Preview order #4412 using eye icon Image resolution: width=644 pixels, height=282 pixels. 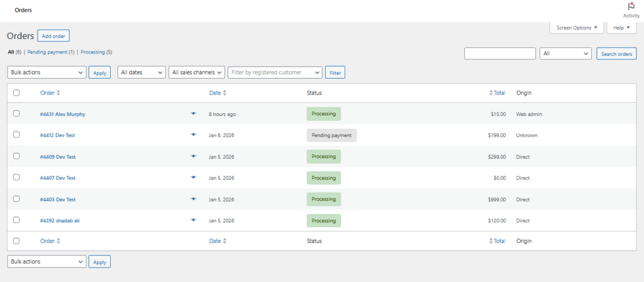(194, 135)
